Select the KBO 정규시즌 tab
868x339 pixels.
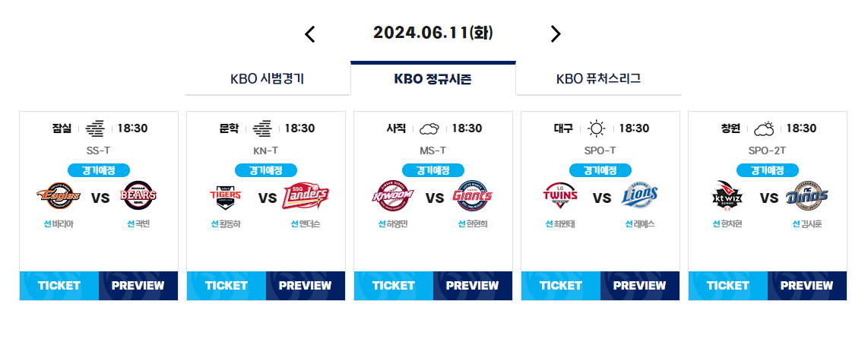click(x=433, y=78)
